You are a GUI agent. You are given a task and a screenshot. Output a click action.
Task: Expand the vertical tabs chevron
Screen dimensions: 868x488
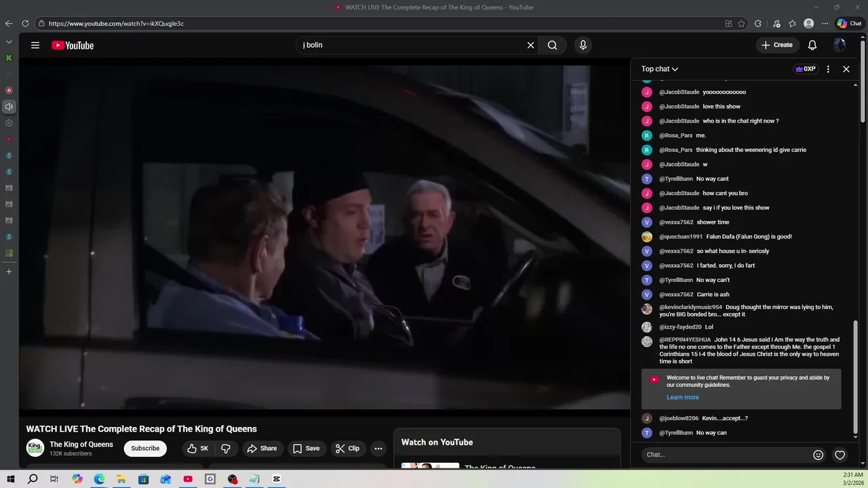tap(9, 42)
